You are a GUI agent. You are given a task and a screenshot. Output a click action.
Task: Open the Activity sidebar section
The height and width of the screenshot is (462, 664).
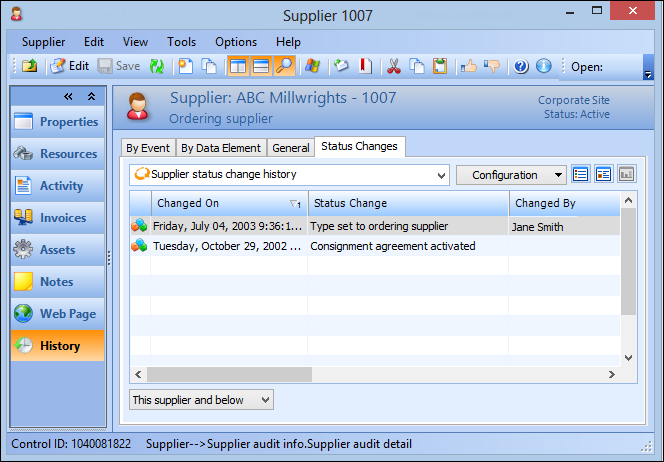click(58, 186)
